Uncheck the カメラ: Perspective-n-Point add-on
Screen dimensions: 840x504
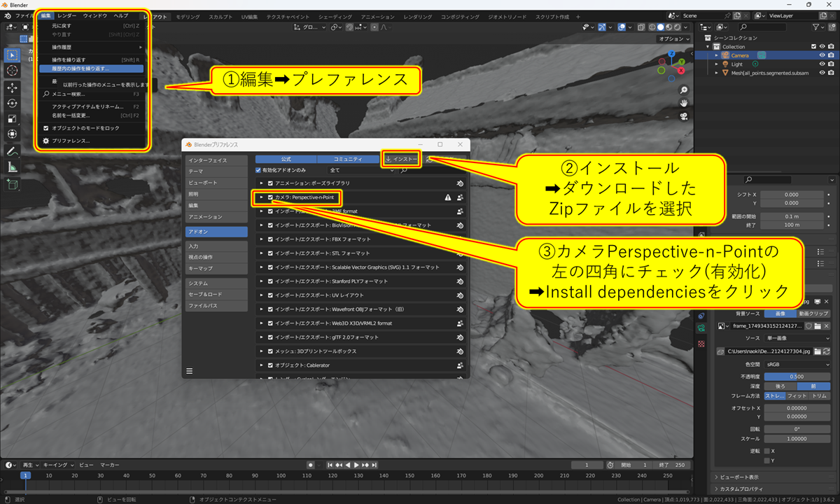pos(270,197)
